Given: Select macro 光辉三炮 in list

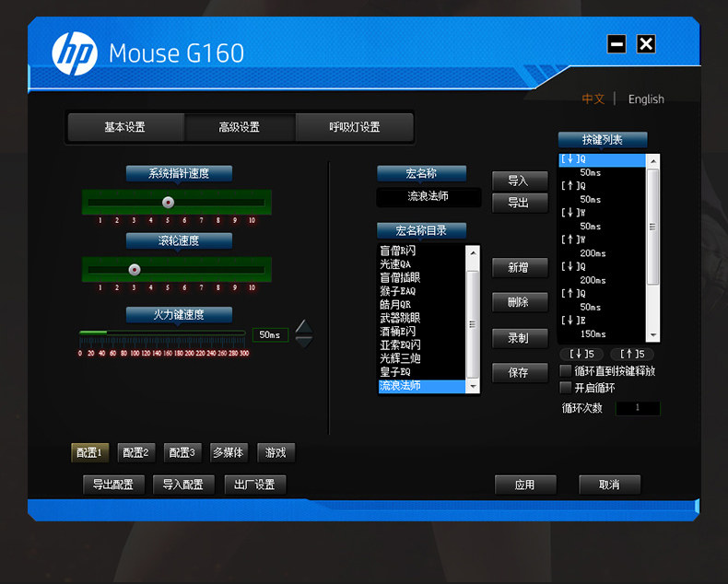Looking at the screenshot, I should pos(421,358).
